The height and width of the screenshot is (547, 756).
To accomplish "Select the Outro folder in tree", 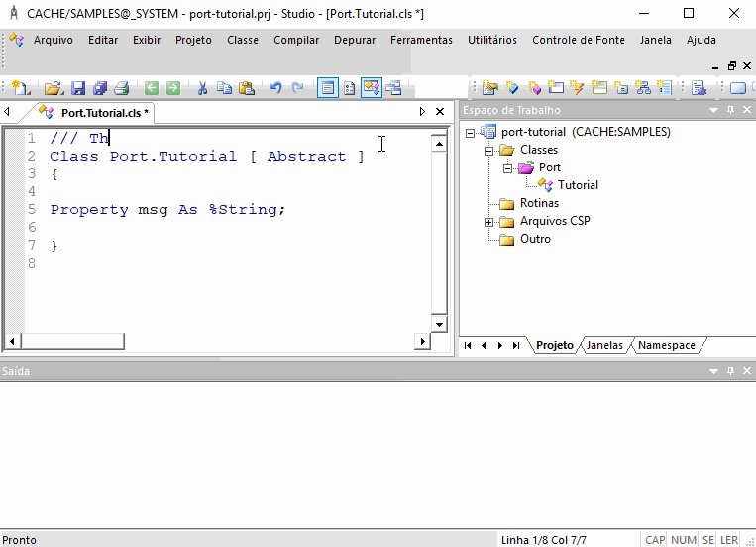I will (x=535, y=239).
